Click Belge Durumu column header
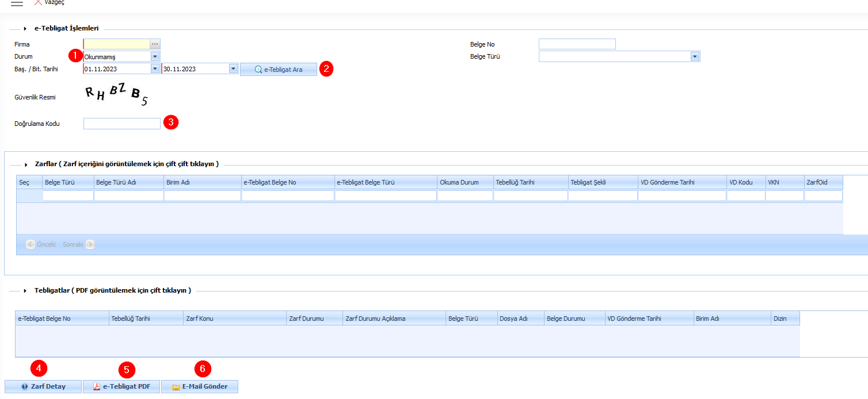Image resolution: width=868 pixels, height=399 pixels. 574,319
